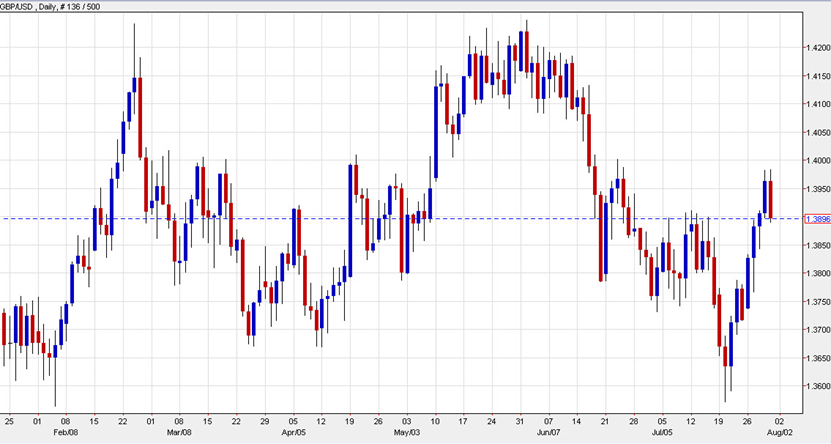
Task: Click the 17 date label on time axis
Action: pos(463,422)
